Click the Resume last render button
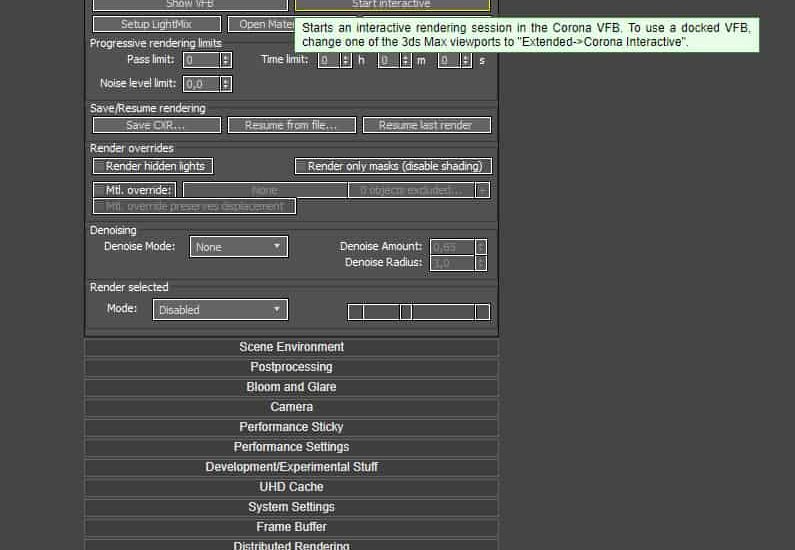 (427, 125)
